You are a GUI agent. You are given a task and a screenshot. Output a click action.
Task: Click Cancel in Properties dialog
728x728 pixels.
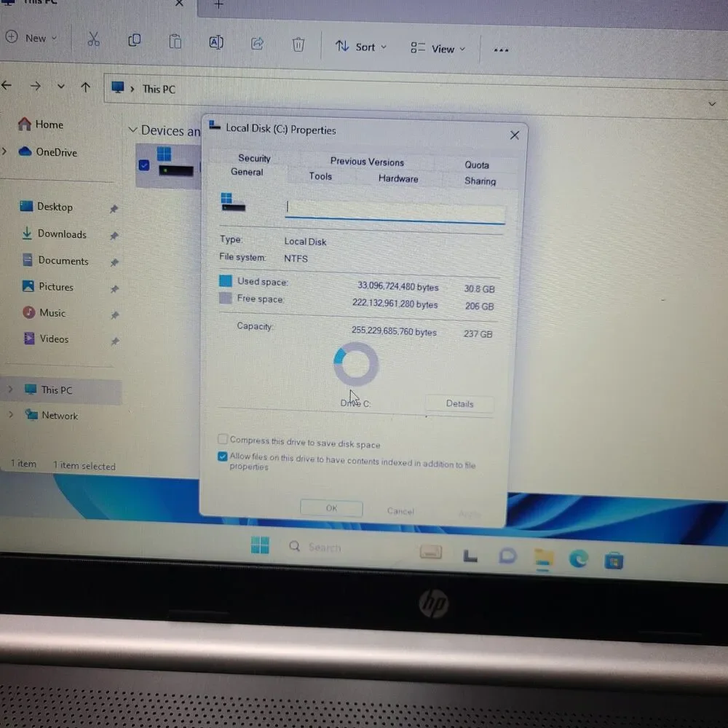click(400, 511)
